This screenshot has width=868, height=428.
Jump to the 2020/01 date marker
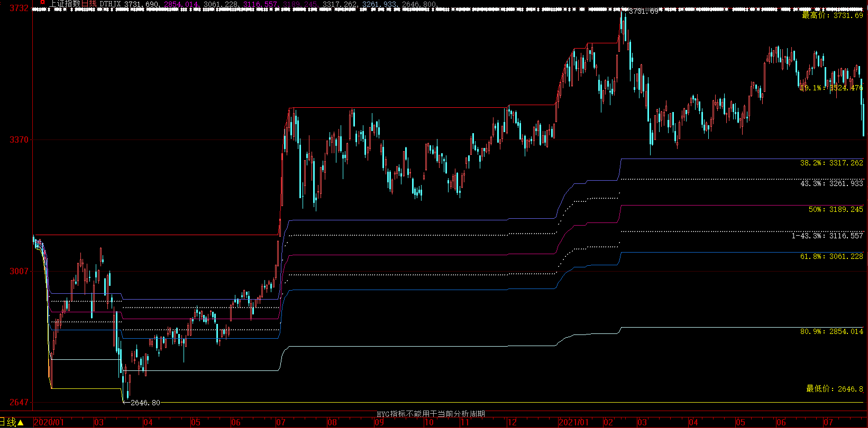click(49, 422)
